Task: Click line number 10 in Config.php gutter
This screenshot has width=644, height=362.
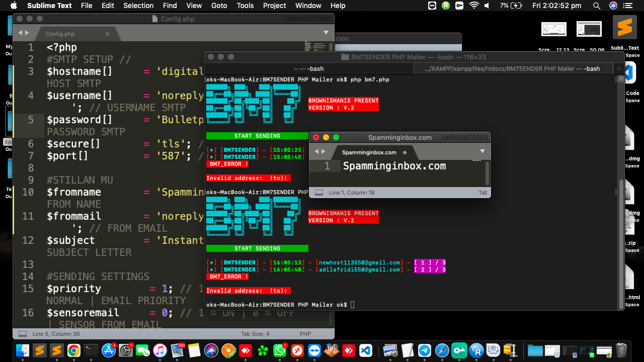Action: pos(28,192)
